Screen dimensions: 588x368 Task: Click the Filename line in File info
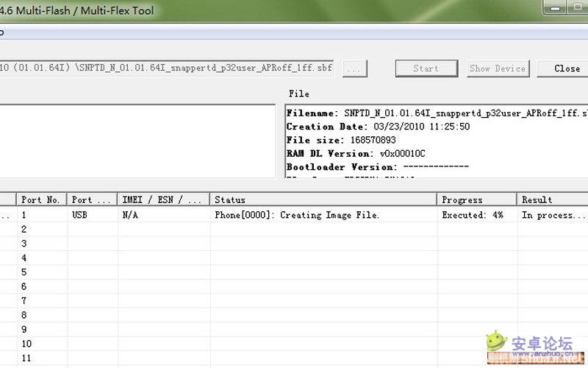[437, 113]
